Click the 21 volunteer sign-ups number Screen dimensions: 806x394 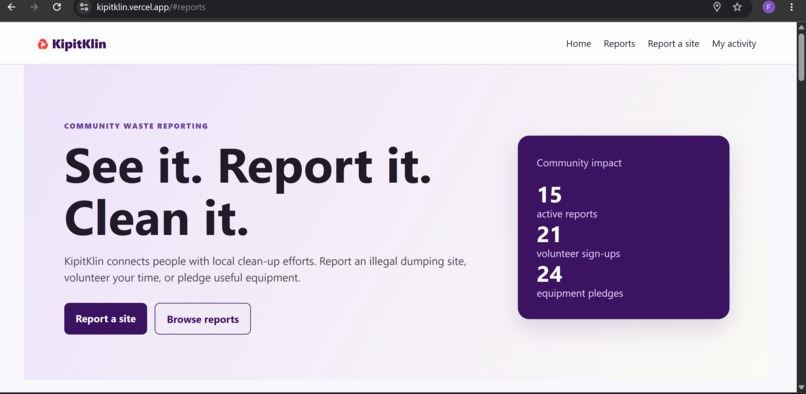tap(548, 235)
